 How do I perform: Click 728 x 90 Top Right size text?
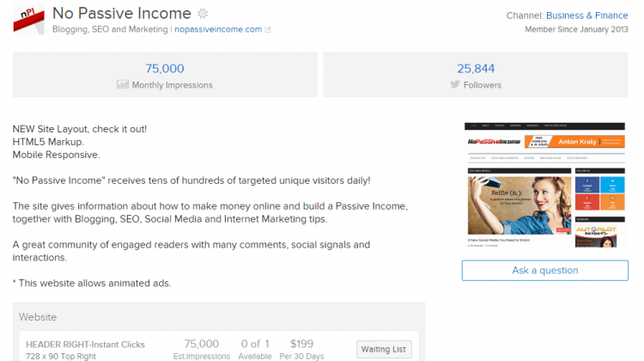[61, 357]
